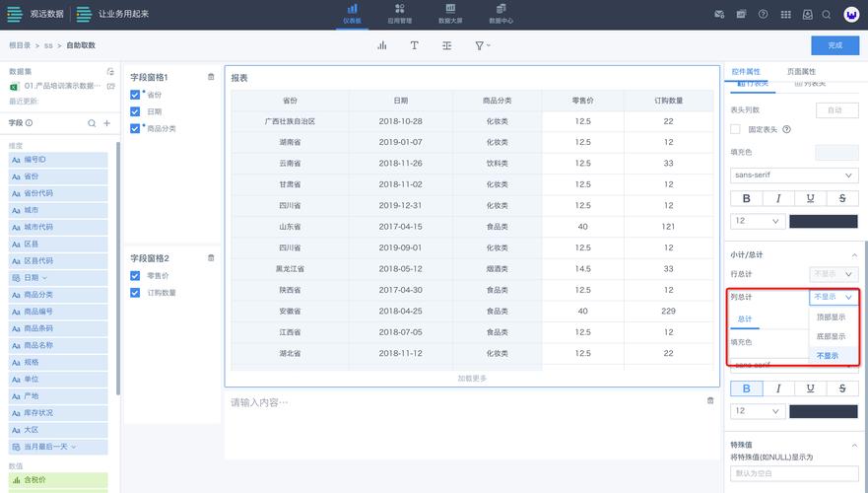Select the text (T) tool icon
The width and height of the screenshot is (868, 493).
pos(414,45)
